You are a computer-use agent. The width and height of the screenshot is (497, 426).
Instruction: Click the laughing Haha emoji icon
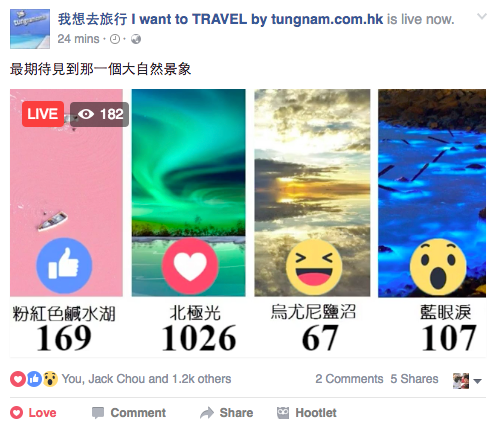314,267
